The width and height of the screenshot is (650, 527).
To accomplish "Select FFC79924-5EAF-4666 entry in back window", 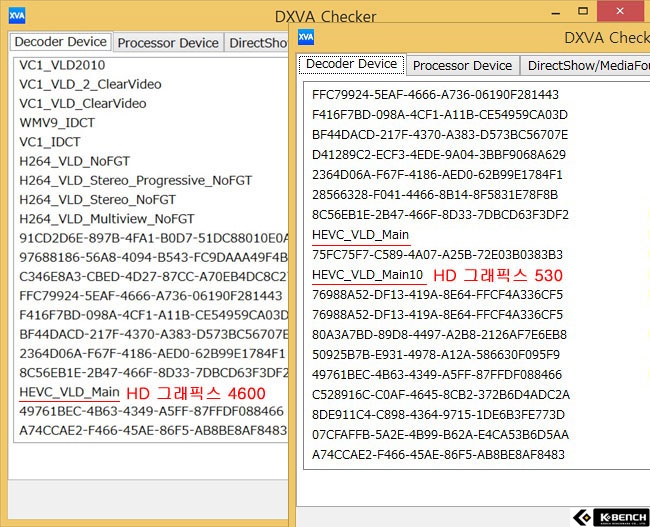I will click(x=151, y=296).
